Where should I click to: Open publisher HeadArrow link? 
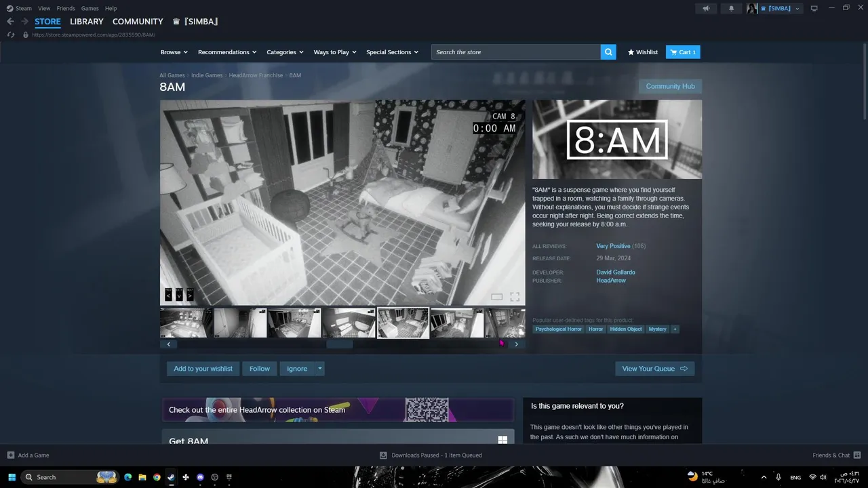click(x=611, y=281)
